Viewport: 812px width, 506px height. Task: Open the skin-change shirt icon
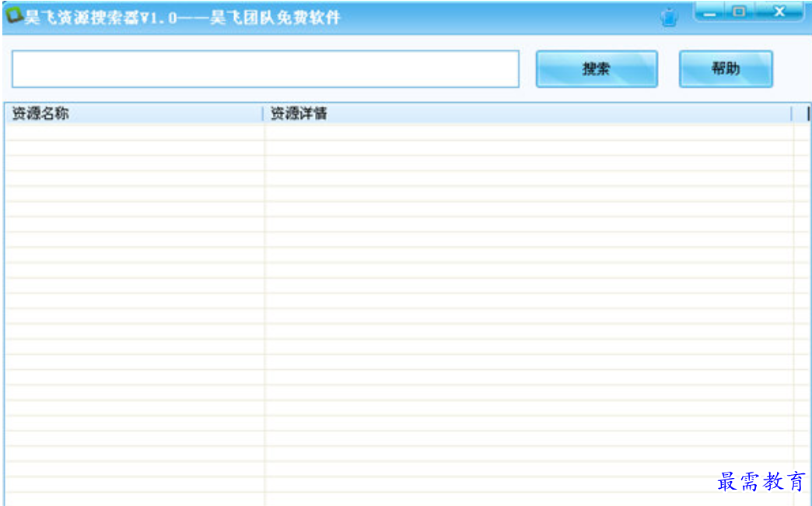click(669, 17)
